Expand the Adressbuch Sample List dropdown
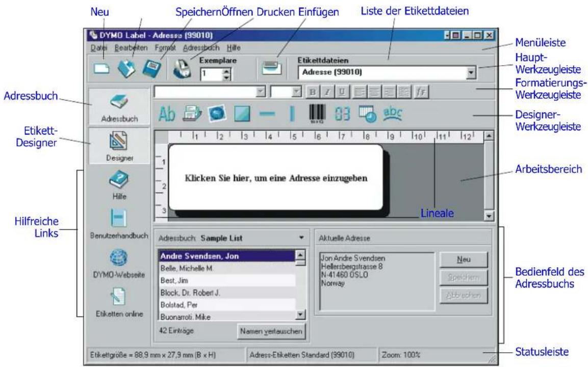Screen dimensions: 588x367 (x=301, y=238)
